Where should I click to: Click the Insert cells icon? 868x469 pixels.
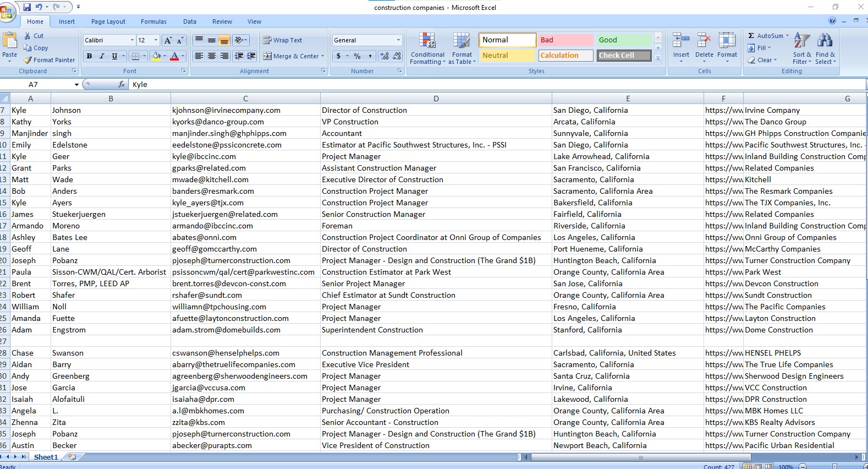[x=681, y=41]
